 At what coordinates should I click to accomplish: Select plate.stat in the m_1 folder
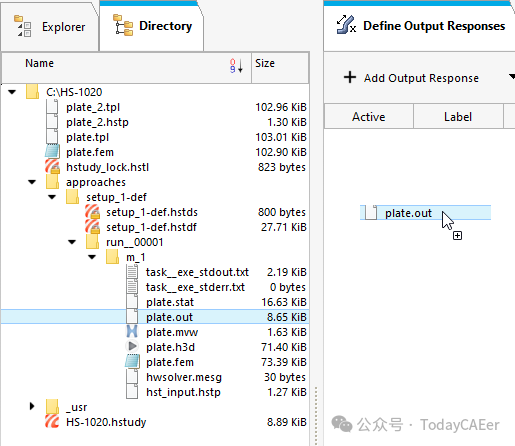point(170,302)
